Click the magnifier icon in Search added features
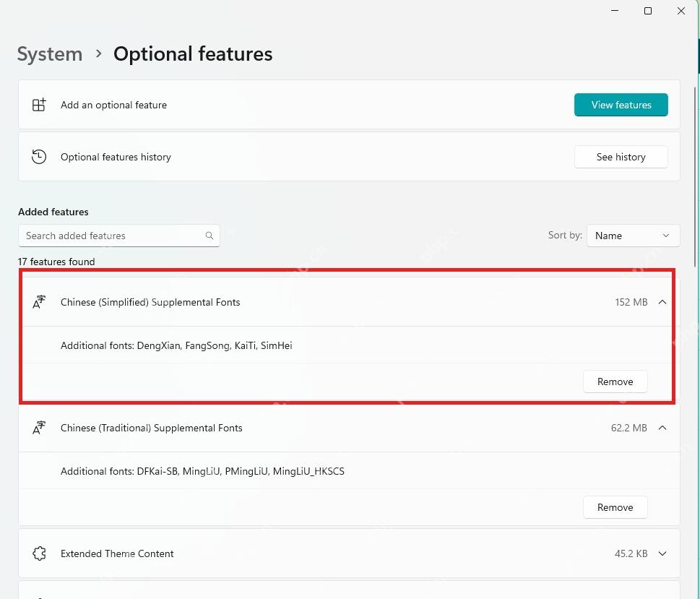 (209, 236)
